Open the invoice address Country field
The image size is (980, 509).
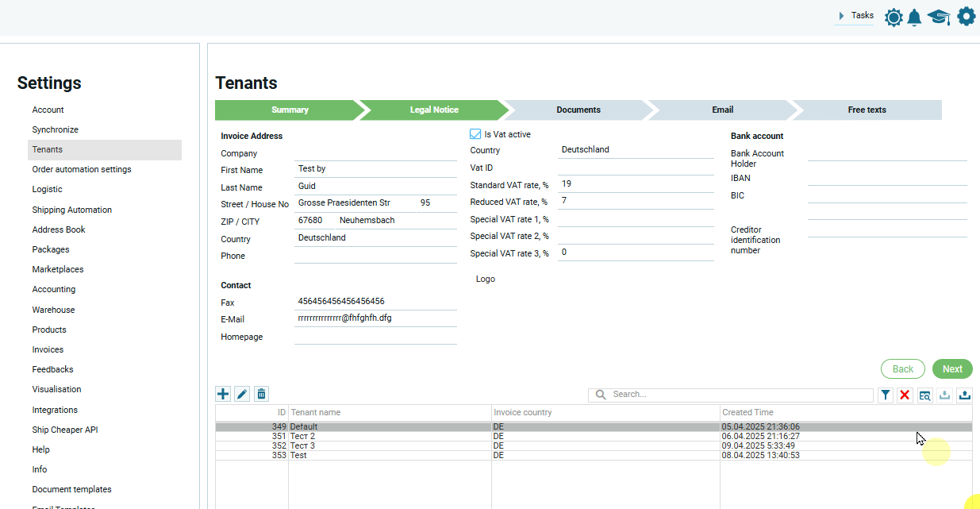click(x=375, y=237)
